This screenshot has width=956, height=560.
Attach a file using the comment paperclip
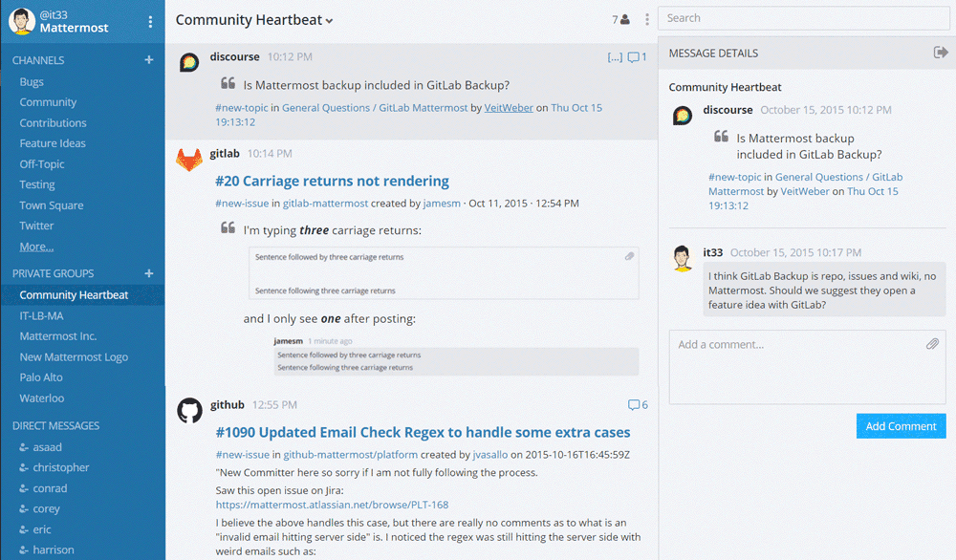click(932, 344)
